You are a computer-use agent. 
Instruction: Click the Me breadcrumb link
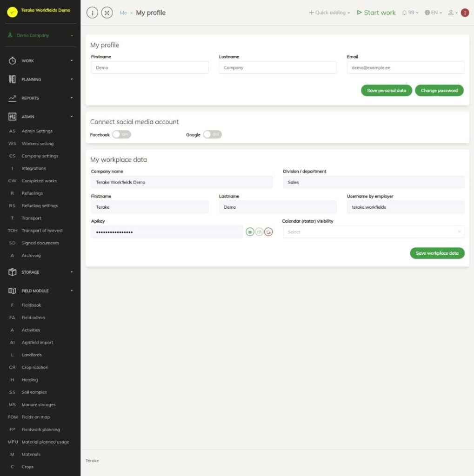click(x=123, y=13)
